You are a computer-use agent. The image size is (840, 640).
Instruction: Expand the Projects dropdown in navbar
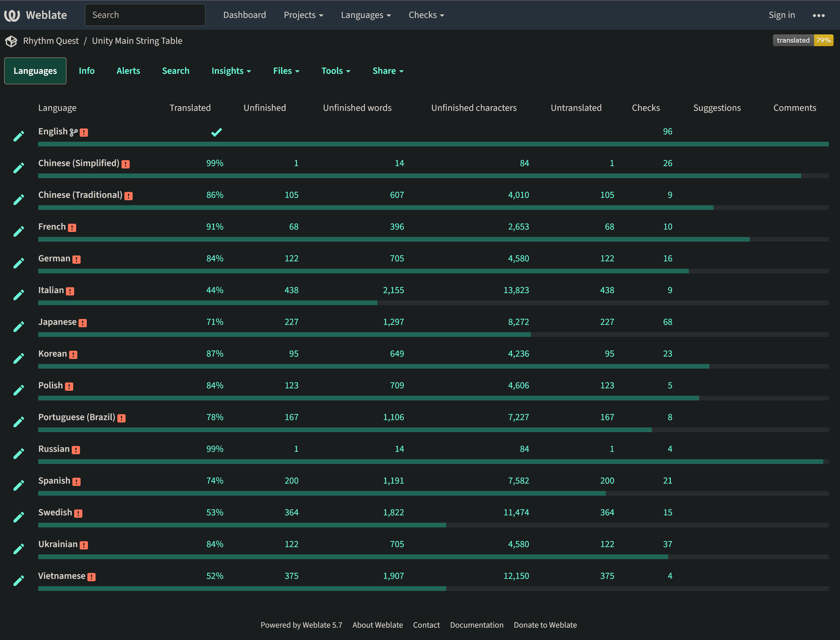tap(303, 15)
